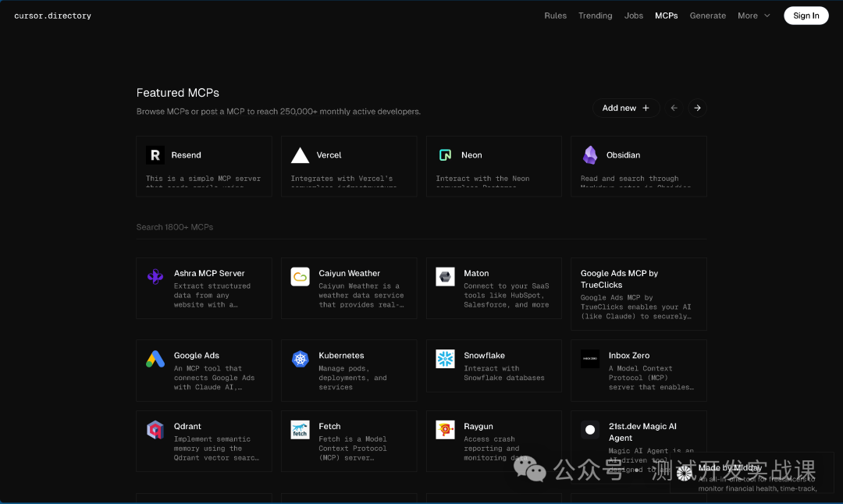Open the Trending page
Image resolution: width=843 pixels, height=504 pixels.
[595, 16]
